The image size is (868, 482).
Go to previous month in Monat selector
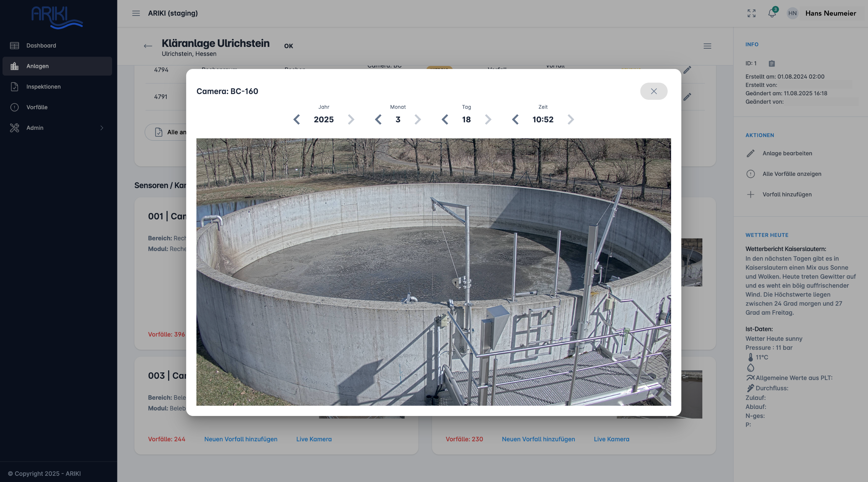pyautogui.click(x=378, y=119)
